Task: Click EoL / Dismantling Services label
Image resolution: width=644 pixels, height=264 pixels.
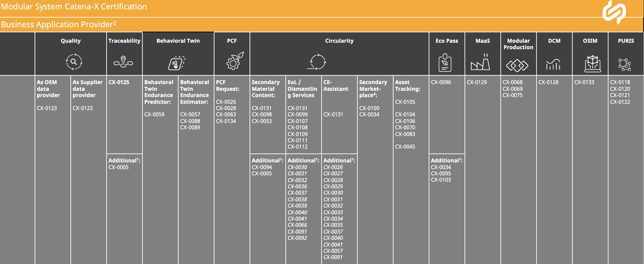Action: point(302,89)
